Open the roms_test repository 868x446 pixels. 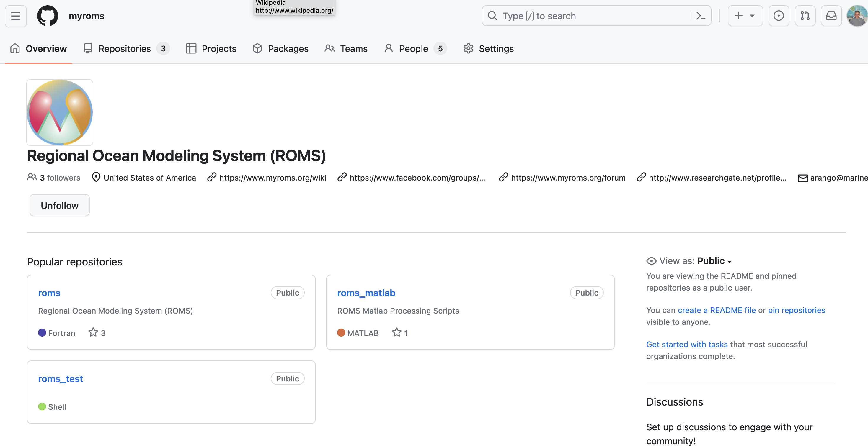coord(60,378)
